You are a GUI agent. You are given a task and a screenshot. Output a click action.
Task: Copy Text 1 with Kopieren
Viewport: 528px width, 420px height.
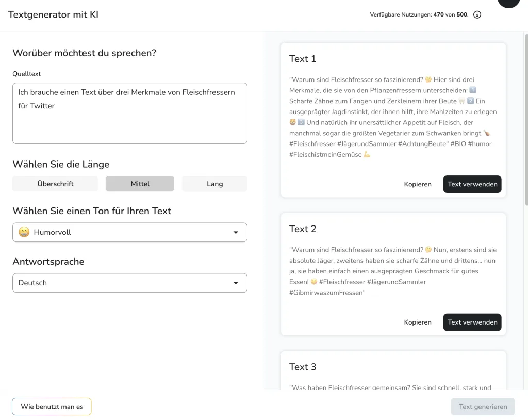[x=418, y=184]
